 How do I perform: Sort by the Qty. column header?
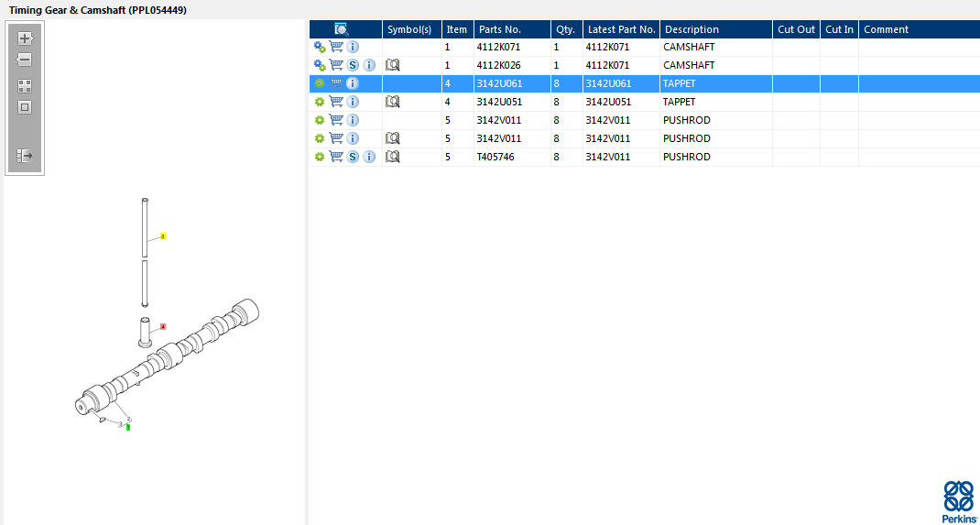click(x=566, y=29)
